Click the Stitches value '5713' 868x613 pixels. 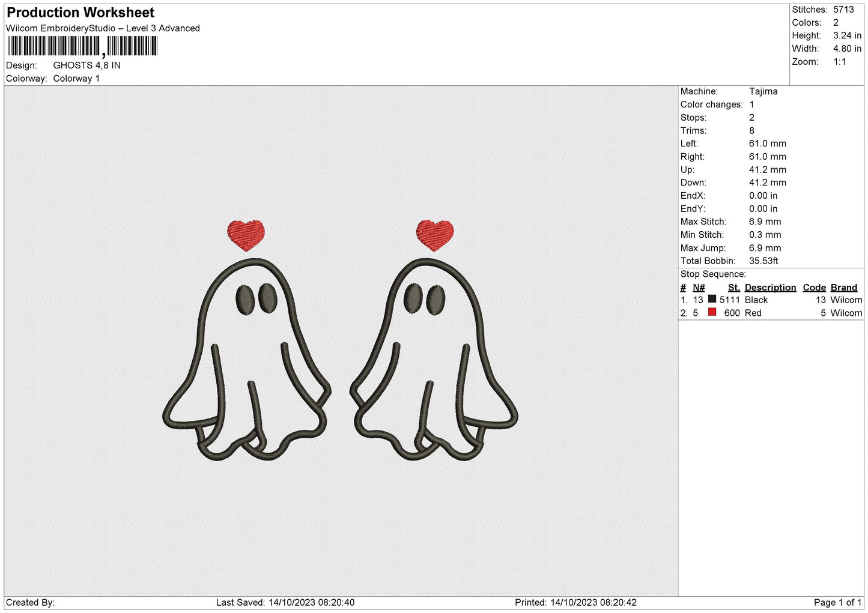coord(843,10)
